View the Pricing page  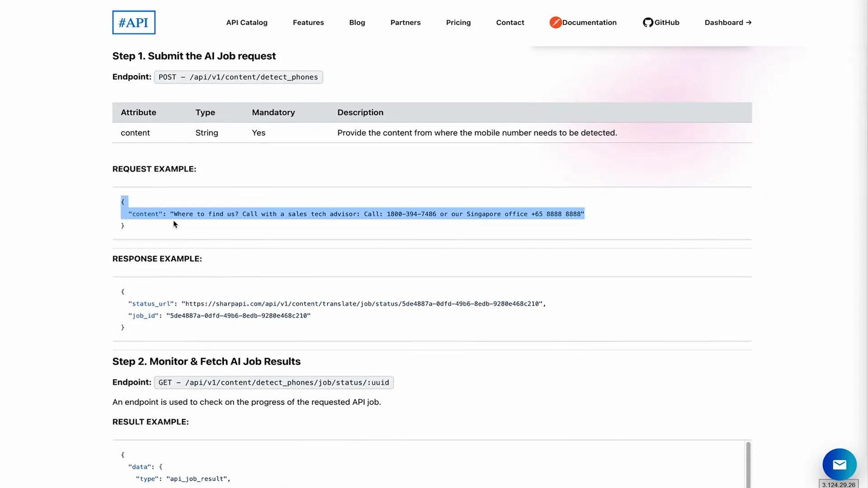coord(458,23)
